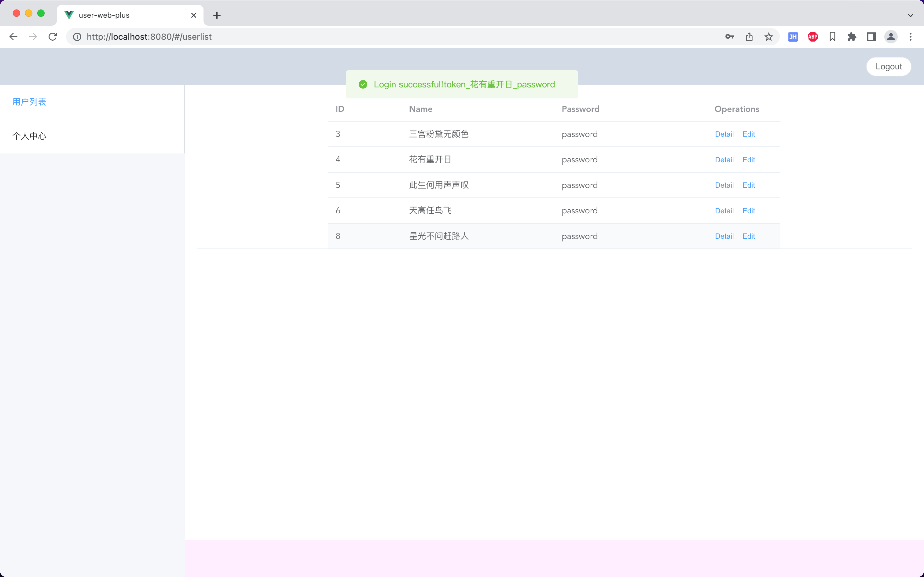This screenshot has width=924, height=577.
Task: Open the JH extension icon
Action: [793, 37]
